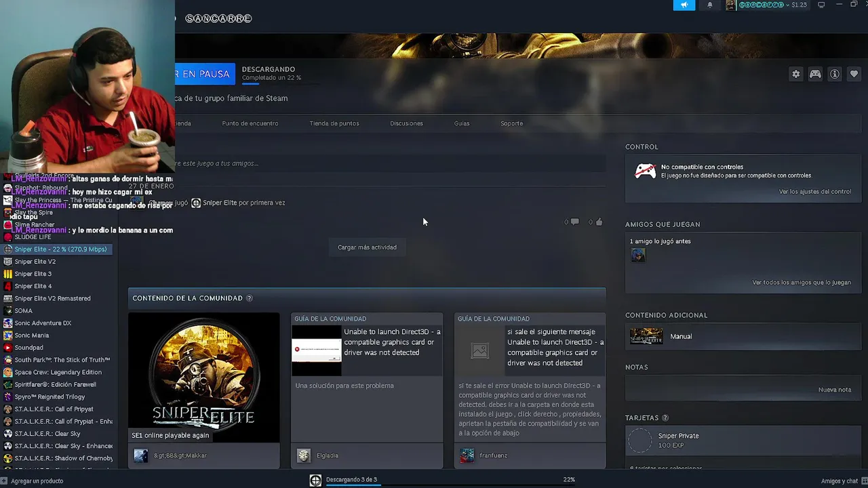Open downloads status Descargando 3 de 3
Viewport: 868px width, 488px height.
[351, 480]
